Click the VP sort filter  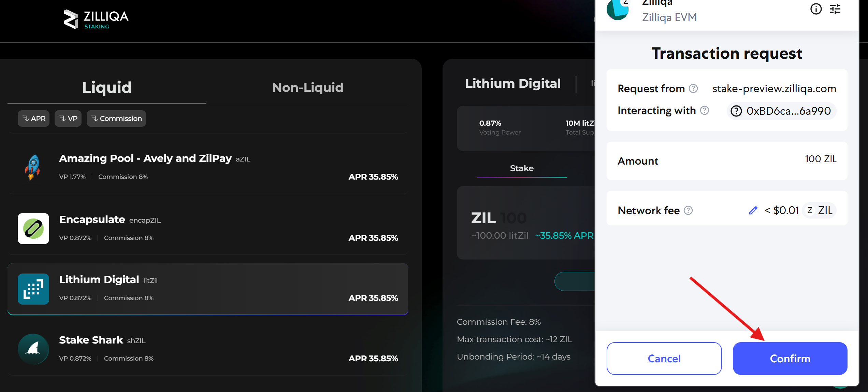pyautogui.click(x=68, y=118)
